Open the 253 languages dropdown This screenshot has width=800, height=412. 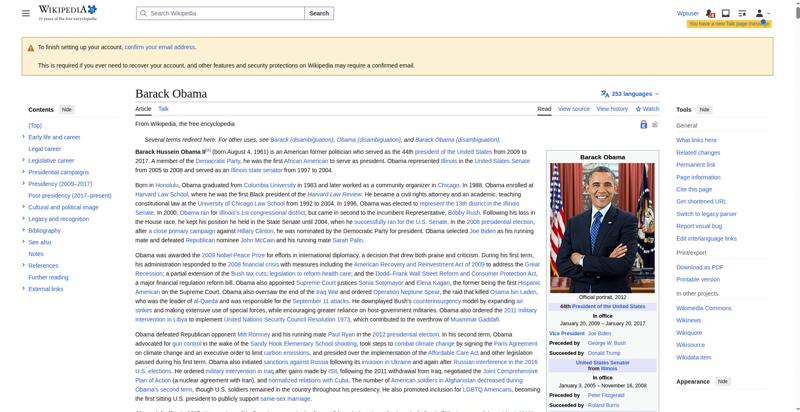point(630,94)
